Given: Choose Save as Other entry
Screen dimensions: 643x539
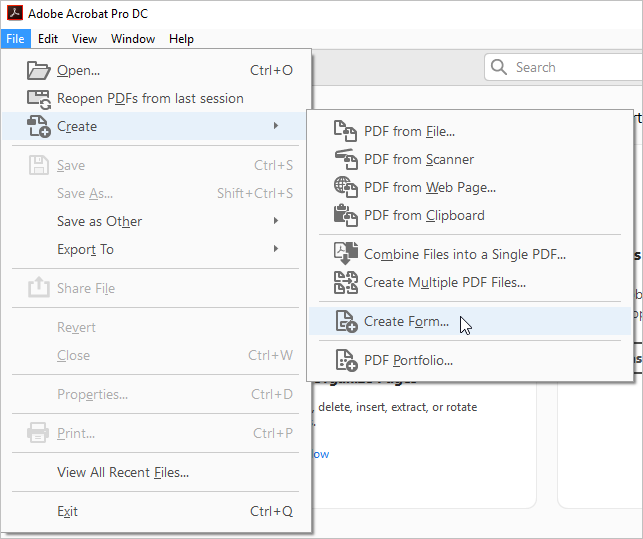Looking at the screenshot, I should click(155, 222).
